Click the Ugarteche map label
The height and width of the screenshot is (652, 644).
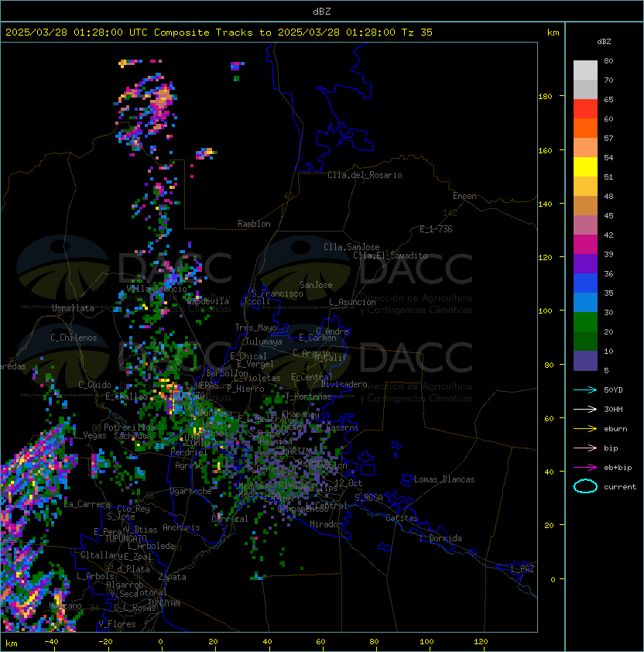click(191, 491)
